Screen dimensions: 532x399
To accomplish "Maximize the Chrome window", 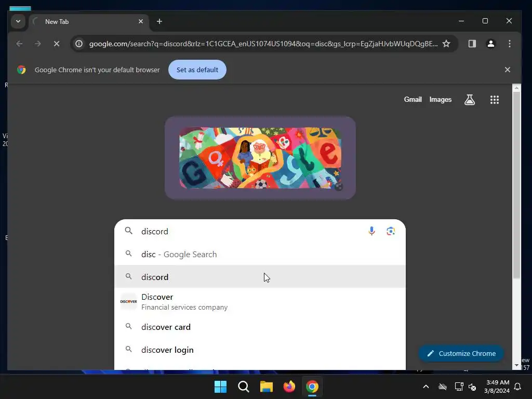I will [x=485, y=21].
